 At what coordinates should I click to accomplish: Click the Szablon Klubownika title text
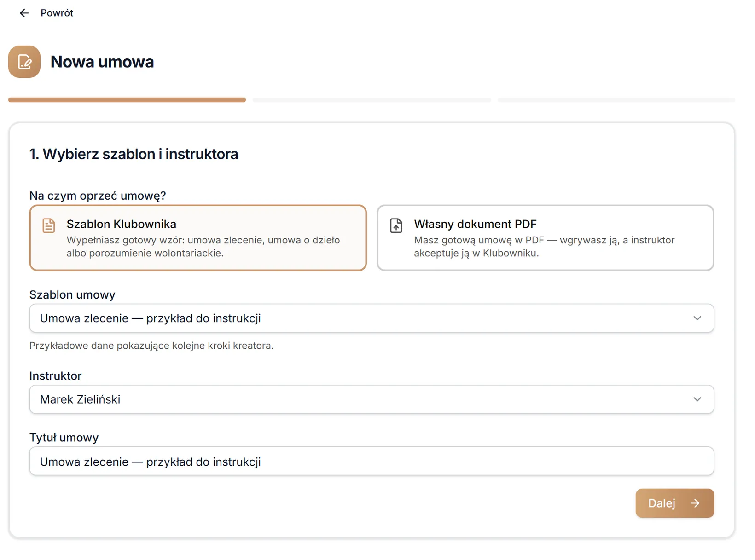click(122, 224)
